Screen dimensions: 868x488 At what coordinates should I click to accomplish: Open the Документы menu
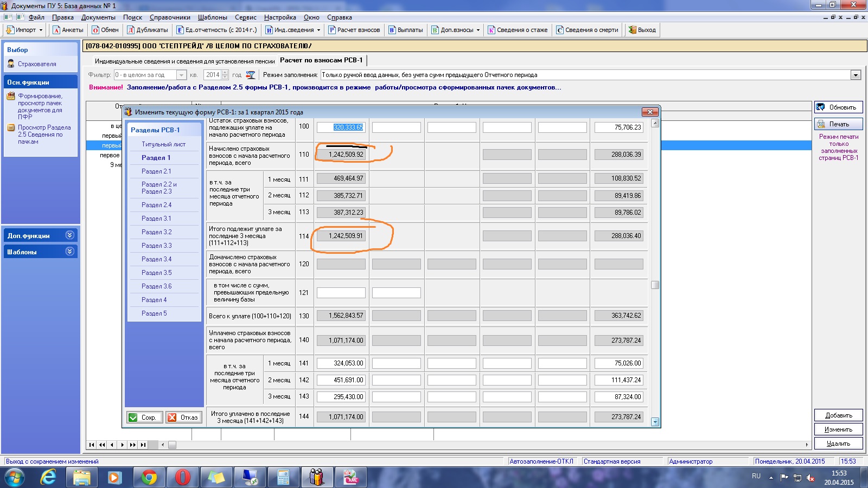[98, 17]
